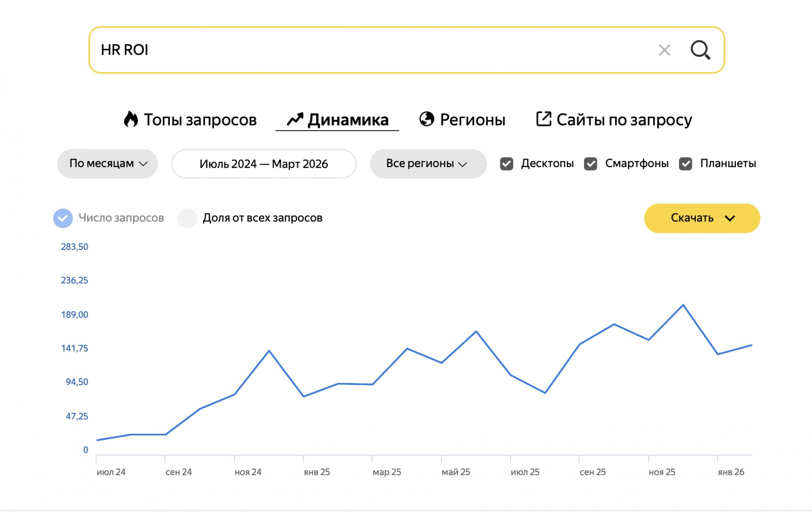Disable the Планшеты checkbox
This screenshot has width=812, height=512.
click(x=686, y=164)
